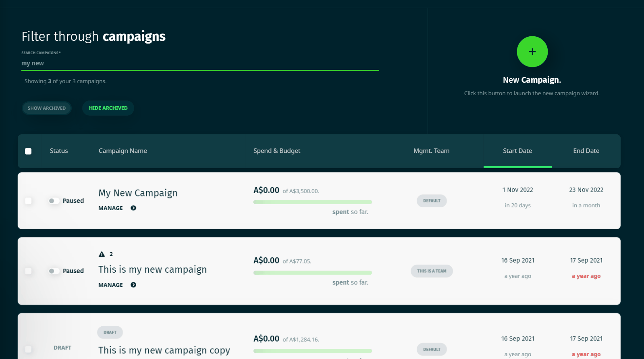Viewport: 644px width, 359px height.
Task: Select checkbox for This is my new campaign row
Action: pyautogui.click(x=28, y=271)
